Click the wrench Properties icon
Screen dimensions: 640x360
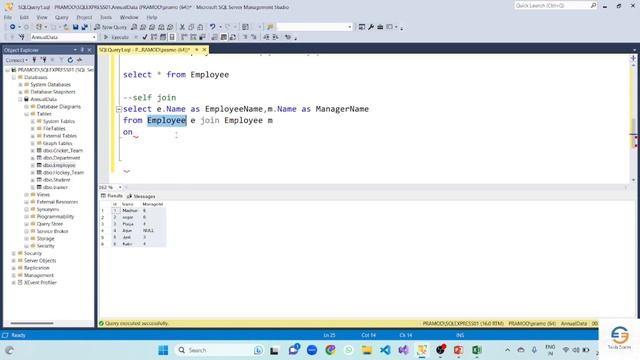tap(371, 27)
